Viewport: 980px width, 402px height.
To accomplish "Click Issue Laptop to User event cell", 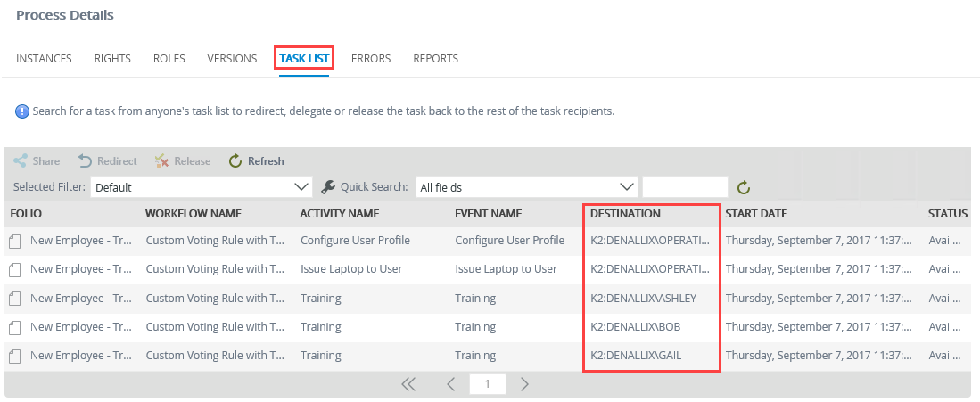I will [x=506, y=269].
